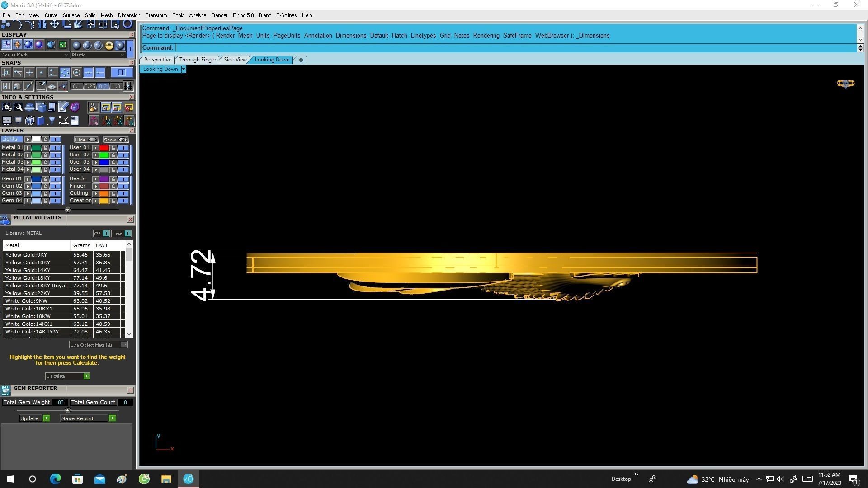Select the center snap circle icon
Viewport: 868px width, 488px height.
76,73
